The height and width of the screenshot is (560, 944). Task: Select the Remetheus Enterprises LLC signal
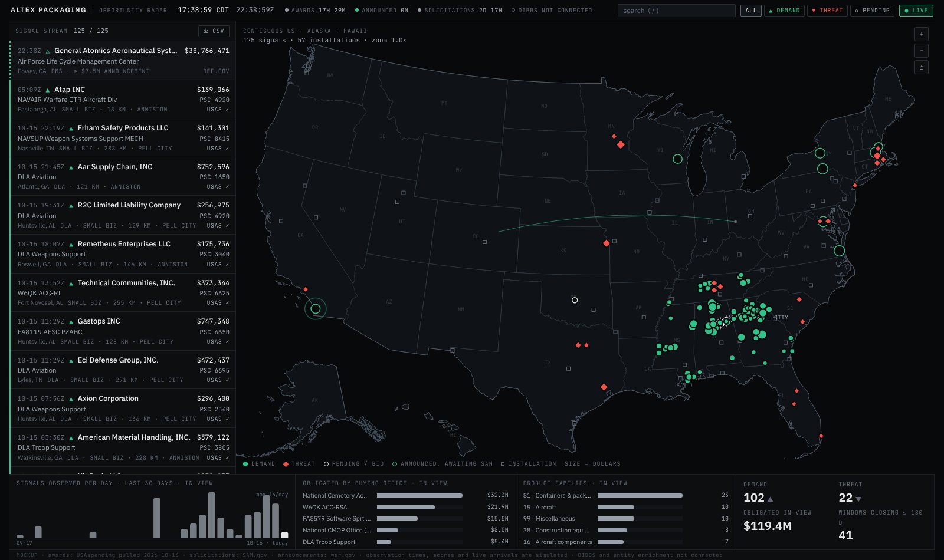tap(123, 253)
